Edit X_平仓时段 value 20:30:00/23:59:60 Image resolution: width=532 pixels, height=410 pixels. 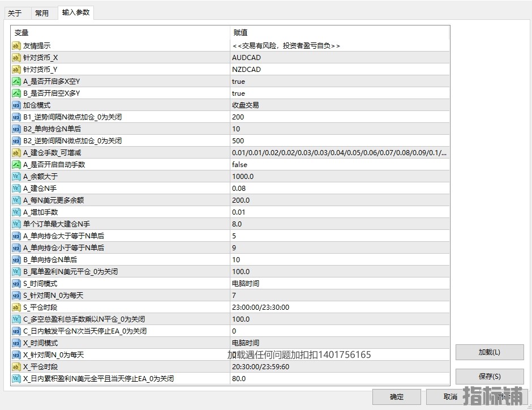pyautogui.click(x=340, y=366)
